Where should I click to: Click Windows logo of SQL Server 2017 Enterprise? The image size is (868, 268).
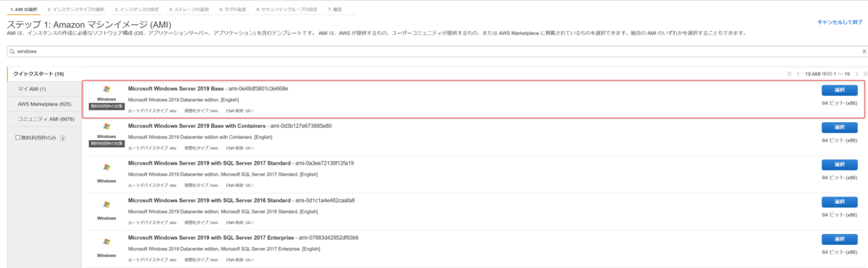[106, 242]
